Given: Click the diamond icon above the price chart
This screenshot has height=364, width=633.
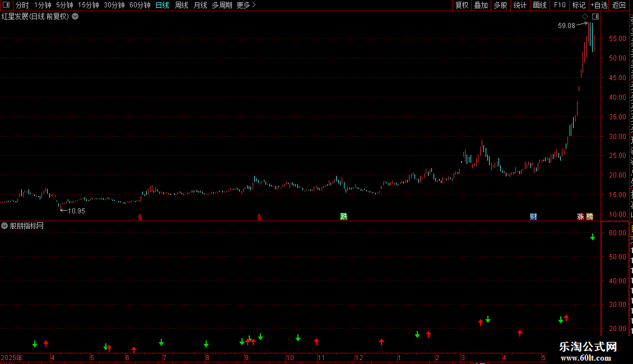Looking at the screenshot, I should (585, 17).
